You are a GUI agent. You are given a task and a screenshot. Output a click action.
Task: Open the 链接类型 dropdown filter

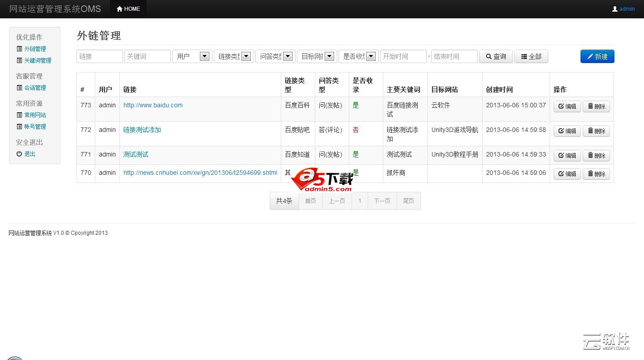(x=234, y=56)
